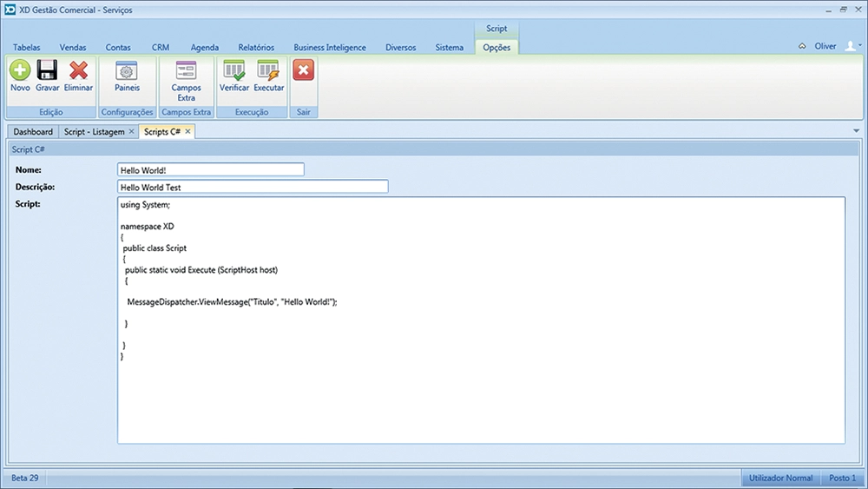Switch to the Relatórios ribbon tab
This screenshot has width=868, height=489.
tap(256, 48)
